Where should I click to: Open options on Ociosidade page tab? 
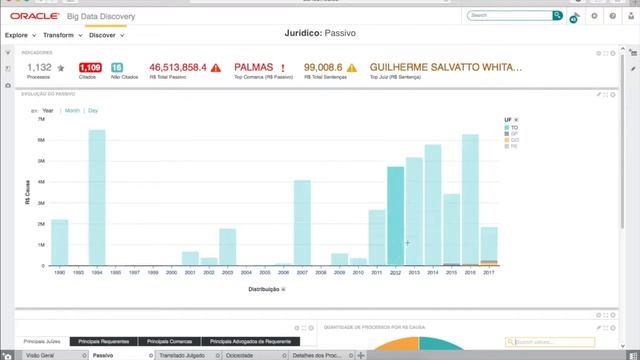pyautogui.click(x=284, y=356)
